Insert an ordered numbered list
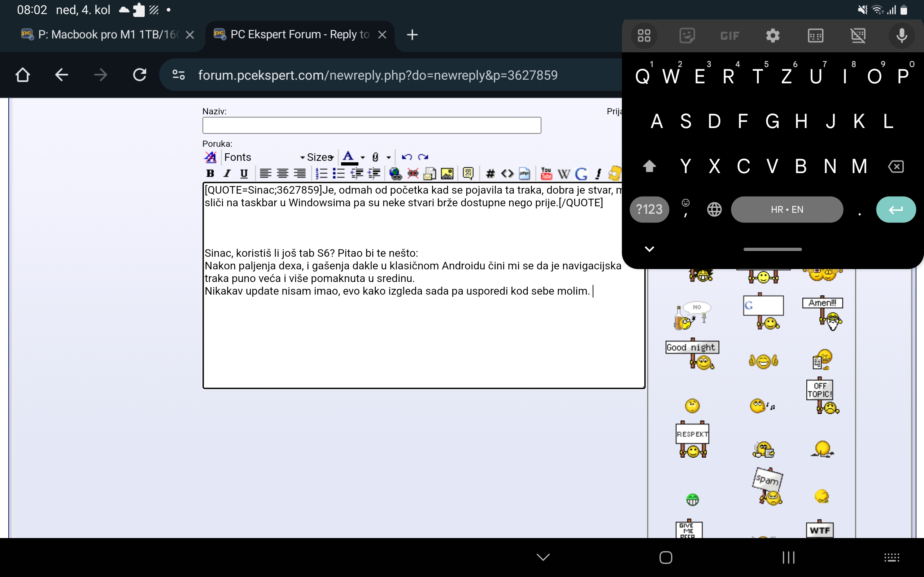The height and width of the screenshot is (577, 924). [322, 173]
